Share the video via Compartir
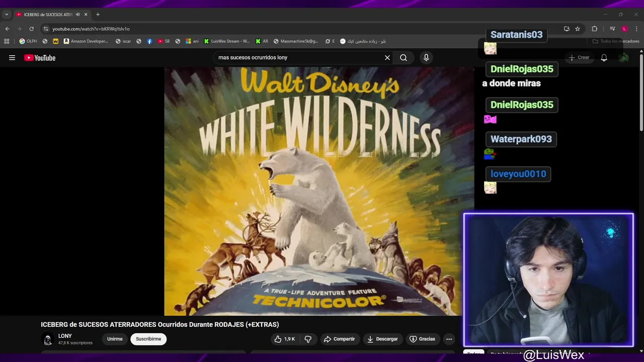Viewport: 644px width, 362px height. coord(340,339)
